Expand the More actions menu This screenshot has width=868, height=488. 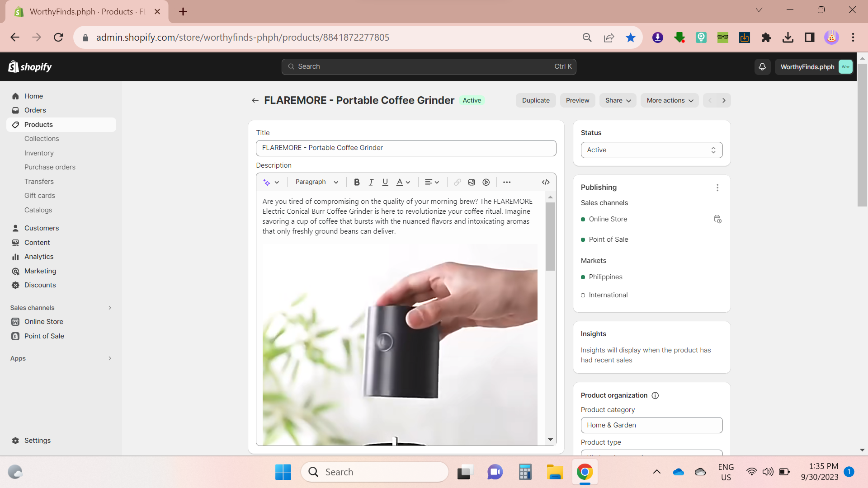pyautogui.click(x=670, y=100)
